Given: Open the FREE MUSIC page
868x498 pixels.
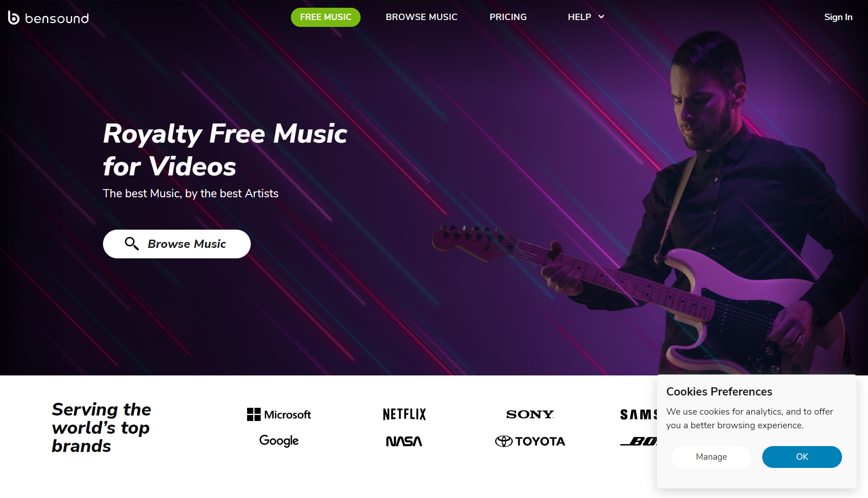Looking at the screenshot, I should (x=325, y=17).
